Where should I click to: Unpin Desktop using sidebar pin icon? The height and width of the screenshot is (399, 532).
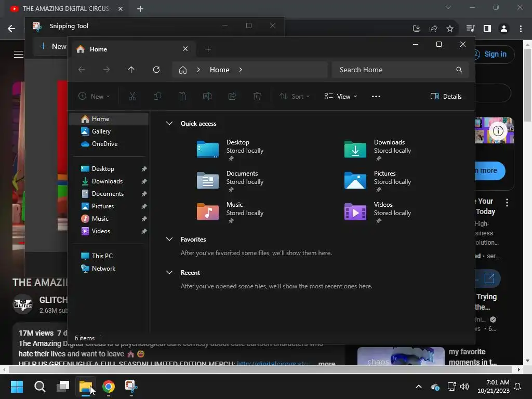(144, 169)
